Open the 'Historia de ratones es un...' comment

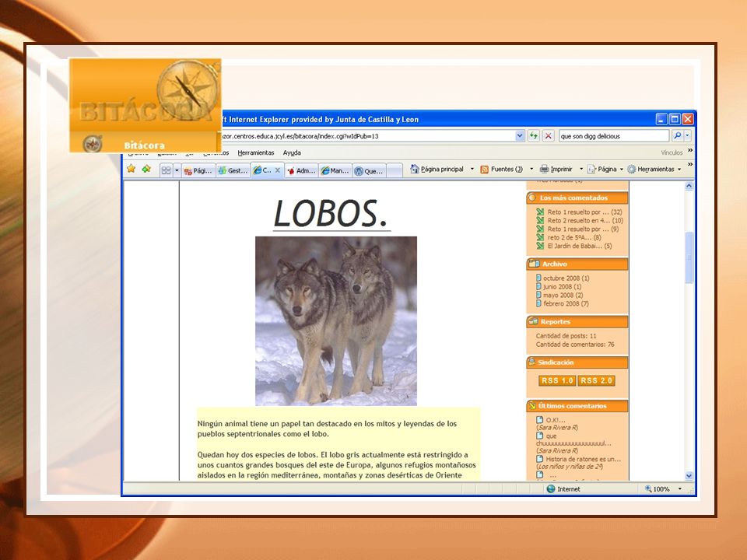click(583, 459)
